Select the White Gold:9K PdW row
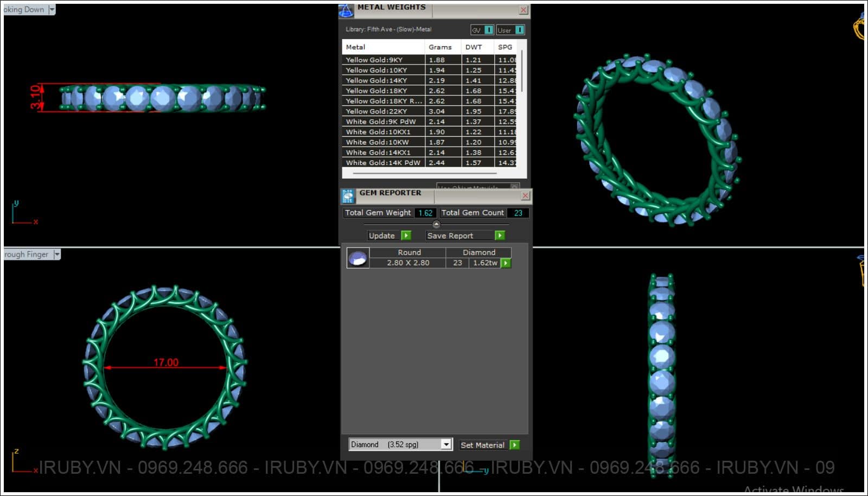The width and height of the screenshot is (868, 496). (x=429, y=122)
